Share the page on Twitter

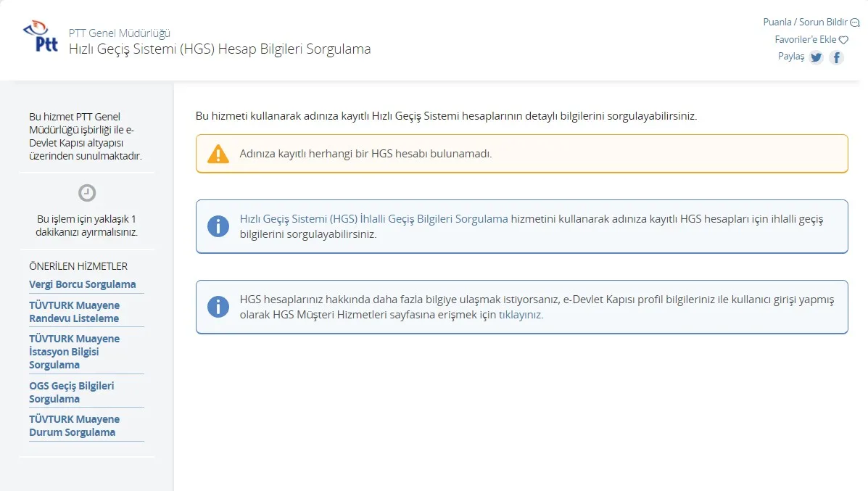click(816, 57)
